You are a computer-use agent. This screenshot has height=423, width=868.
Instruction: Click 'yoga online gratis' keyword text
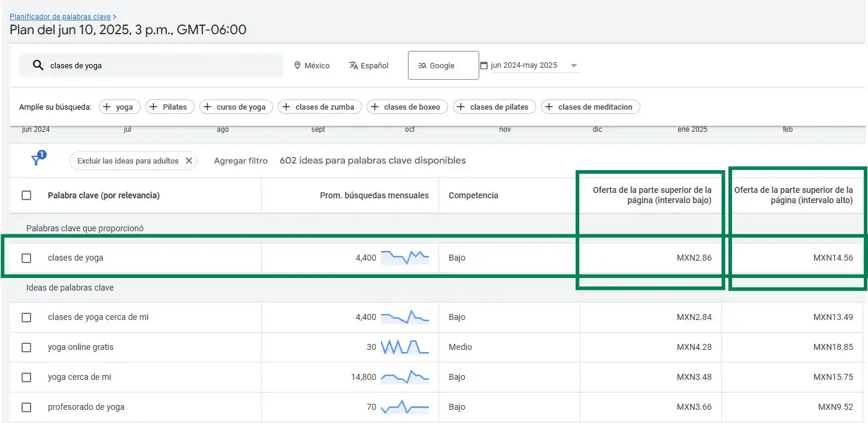[x=81, y=347]
